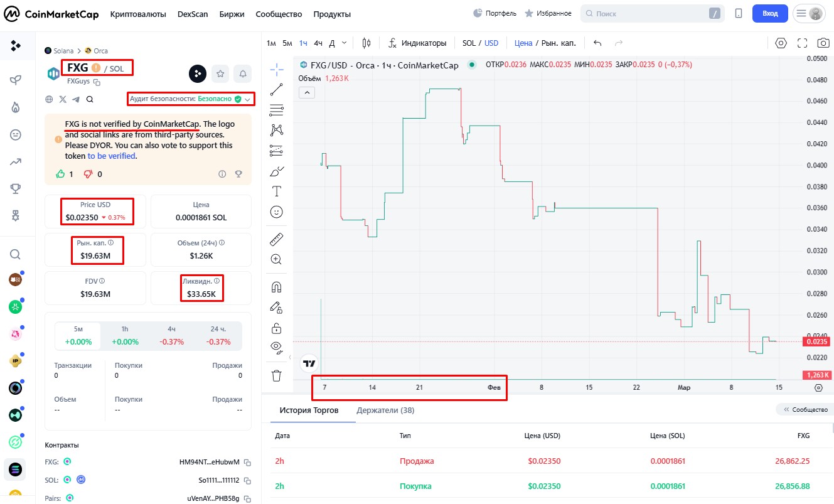The image size is (834, 504).
Task: Open the Fibonacci retracement tool
Action: click(x=276, y=110)
